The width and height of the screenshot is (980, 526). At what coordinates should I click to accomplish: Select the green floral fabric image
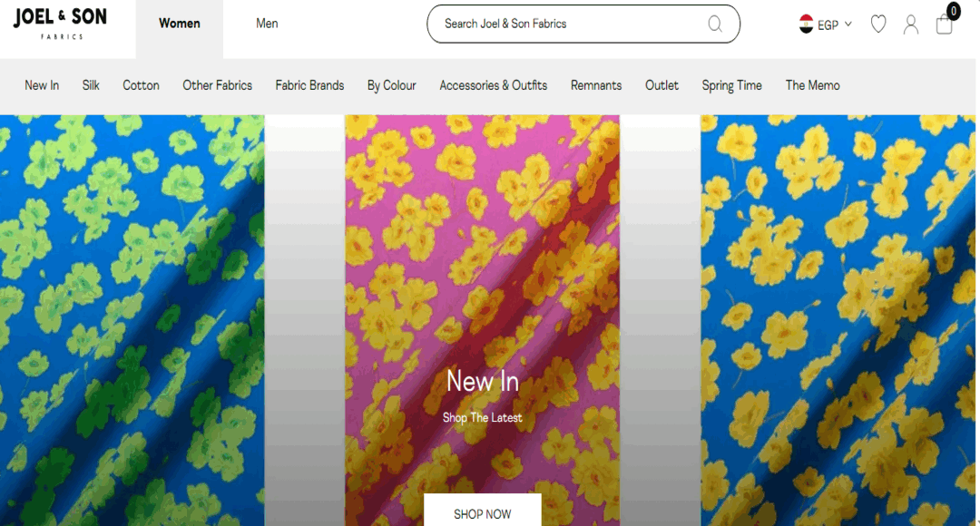132,320
